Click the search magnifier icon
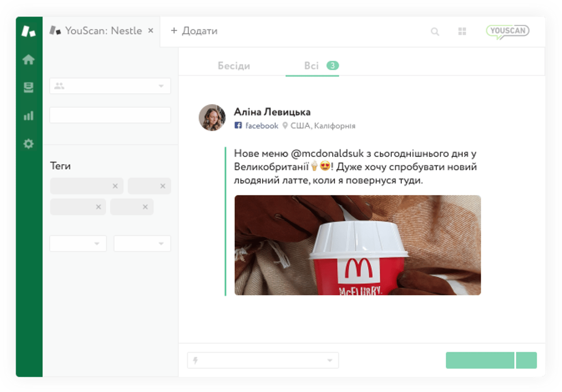The image size is (562, 392). (435, 32)
